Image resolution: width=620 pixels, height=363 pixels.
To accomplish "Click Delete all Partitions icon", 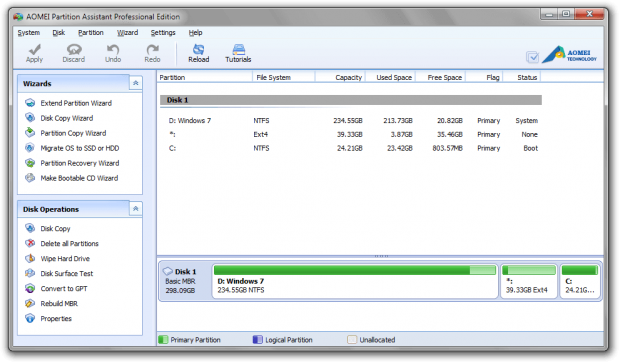I will pyautogui.click(x=30, y=243).
